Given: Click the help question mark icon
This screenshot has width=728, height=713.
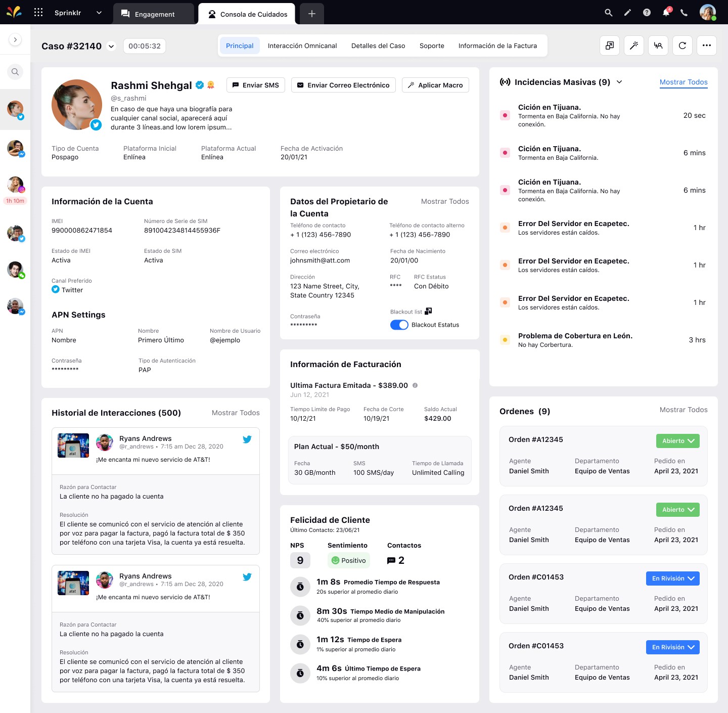Looking at the screenshot, I should tap(647, 13).
